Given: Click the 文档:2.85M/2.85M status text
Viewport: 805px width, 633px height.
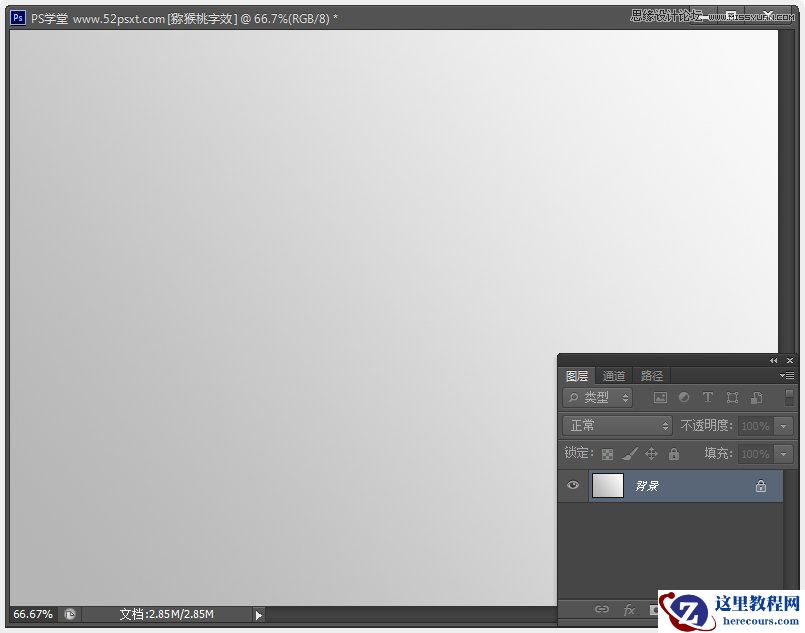Looking at the screenshot, I should [166, 614].
